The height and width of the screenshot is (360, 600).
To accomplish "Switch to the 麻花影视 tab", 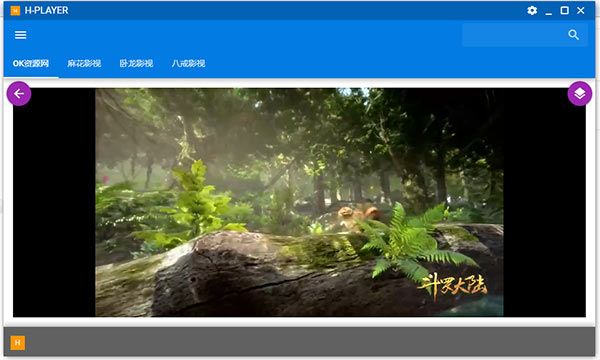I will [84, 64].
